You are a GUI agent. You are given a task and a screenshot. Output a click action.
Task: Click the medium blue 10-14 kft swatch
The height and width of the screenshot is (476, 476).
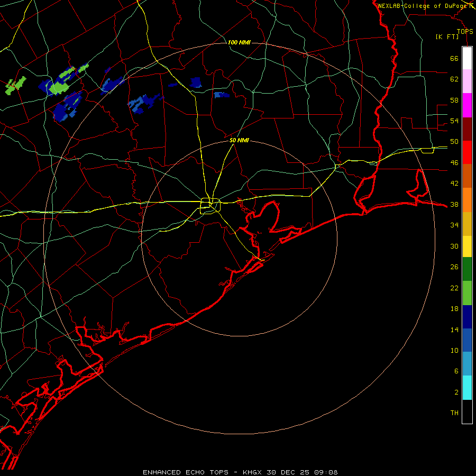click(x=467, y=340)
